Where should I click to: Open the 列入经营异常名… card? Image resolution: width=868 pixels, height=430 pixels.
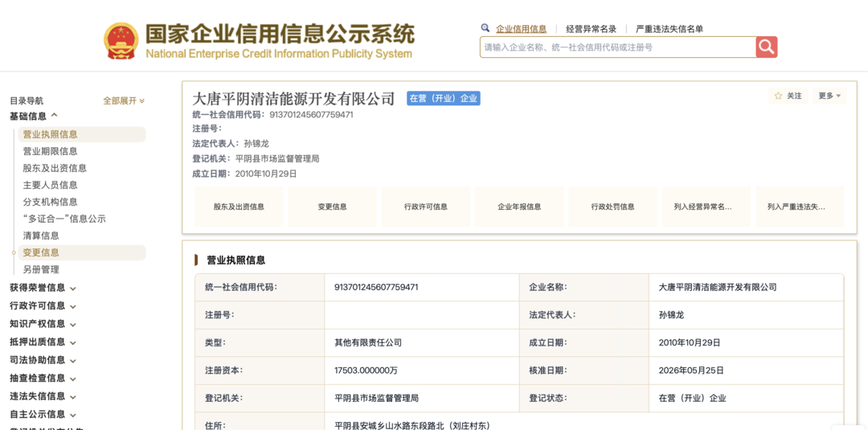706,207
